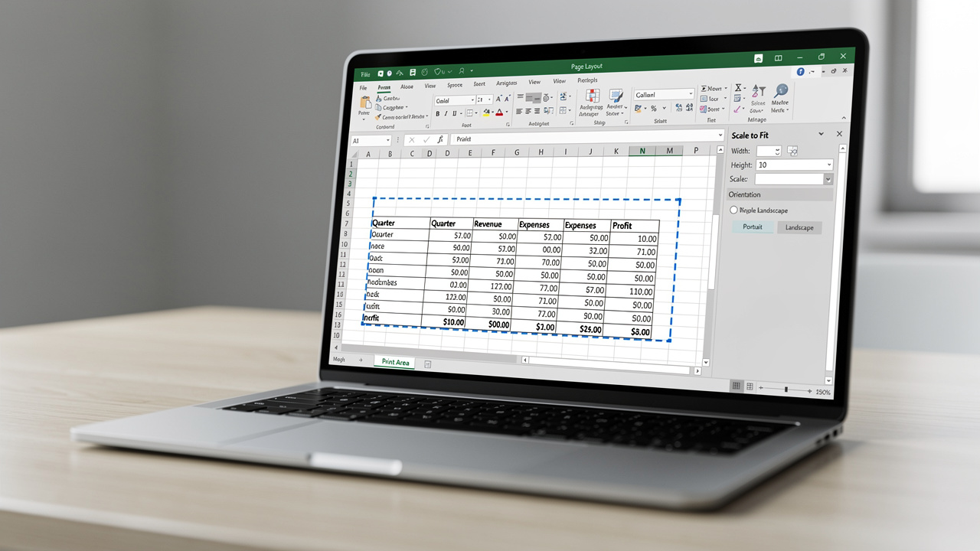The width and height of the screenshot is (980, 551).
Task: Open the File ribbon tab
Action: [363, 88]
